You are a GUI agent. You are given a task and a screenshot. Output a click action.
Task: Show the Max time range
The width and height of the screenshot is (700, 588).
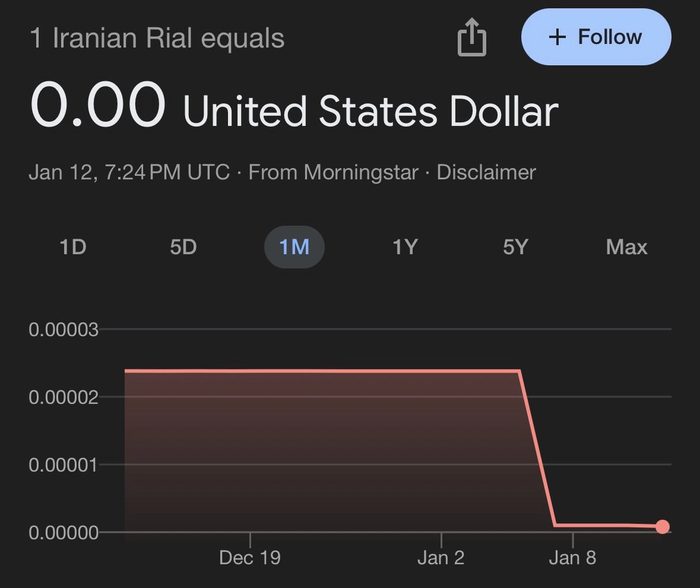[x=626, y=246]
